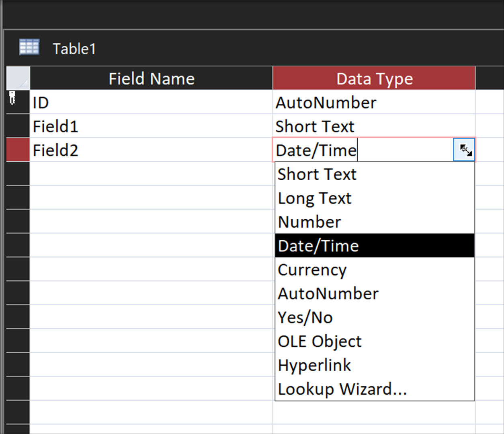Screen dimensions: 504x434
Task: Click the Field2 row selector
Action: pyautogui.click(x=18, y=150)
